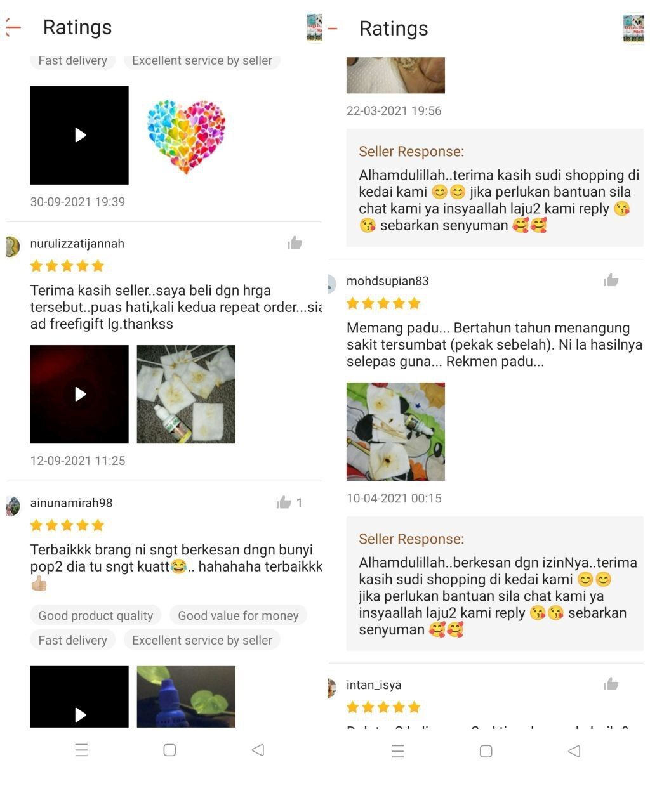Open mohdsupian83's profile avatar
This screenshot has width=650, height=812.
coord(331,284)
